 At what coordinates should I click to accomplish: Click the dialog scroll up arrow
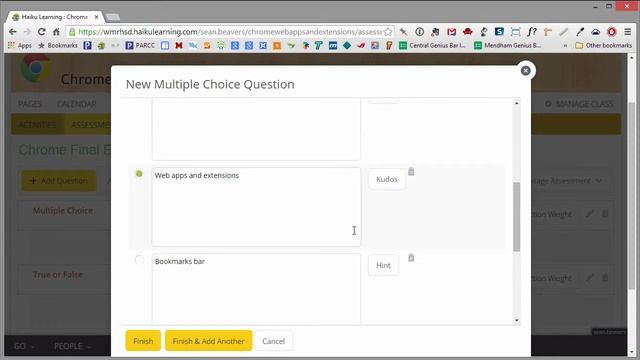[x=517, y=103]
